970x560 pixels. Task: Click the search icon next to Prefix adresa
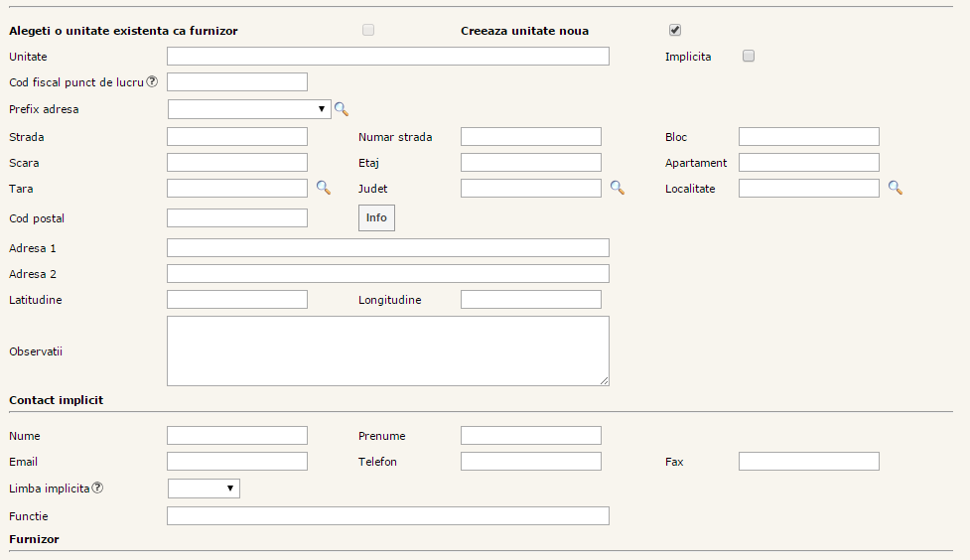tap(342, 109)
